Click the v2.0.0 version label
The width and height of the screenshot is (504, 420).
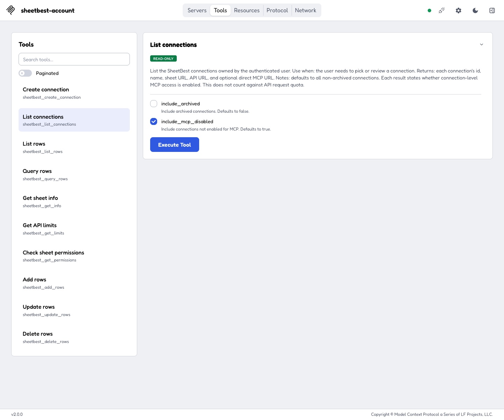[17, 414]
